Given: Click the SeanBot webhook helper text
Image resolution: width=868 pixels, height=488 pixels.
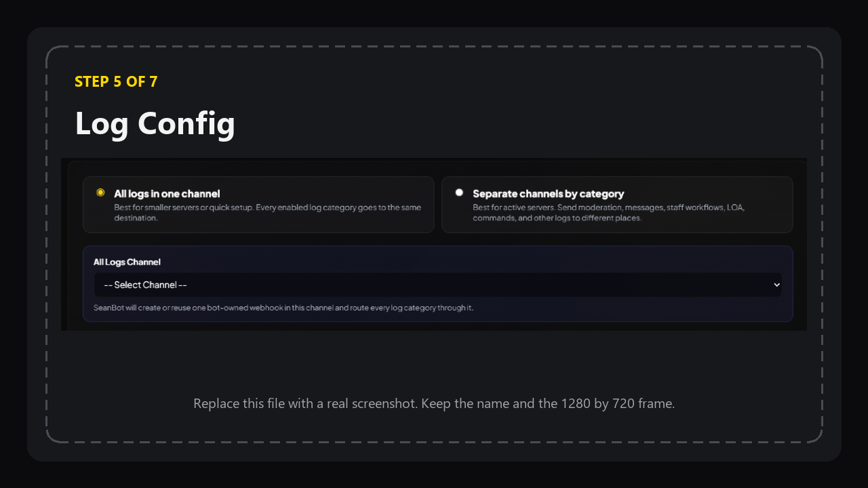Looking at the screenshot, I should point(283,308).
